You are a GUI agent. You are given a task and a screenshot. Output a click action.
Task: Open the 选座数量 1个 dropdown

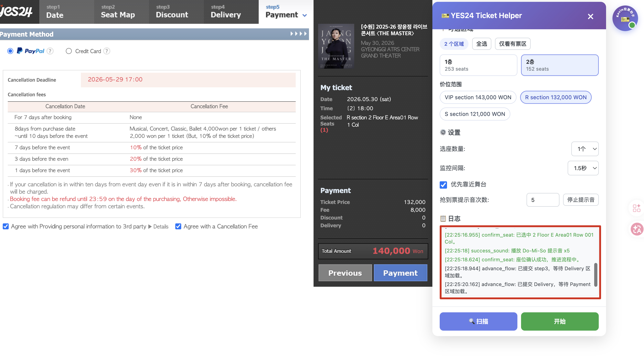[585, 149]
